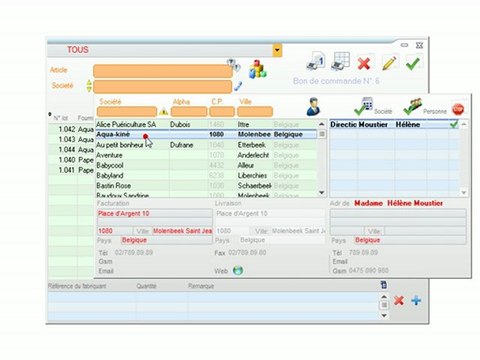The image size is (480, 360).
Task: Click the colored blocks article icon
Action: tap(258, 69)
